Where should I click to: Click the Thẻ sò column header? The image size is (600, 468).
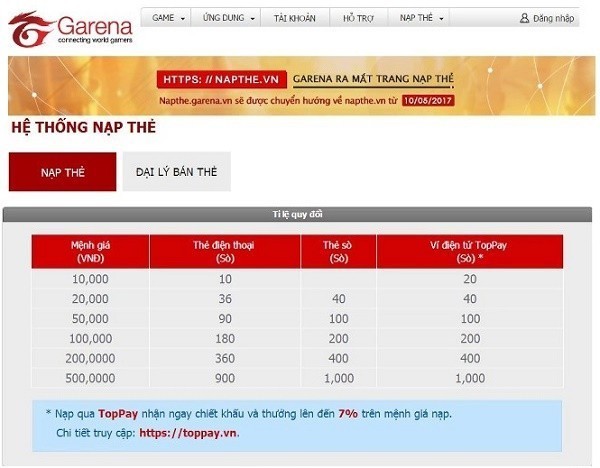point(337,251)
